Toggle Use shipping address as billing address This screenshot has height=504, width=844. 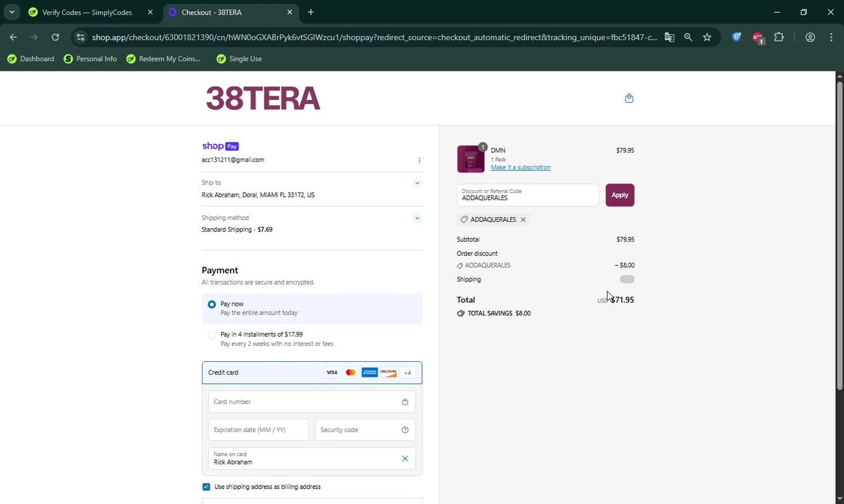click(206, 487)
